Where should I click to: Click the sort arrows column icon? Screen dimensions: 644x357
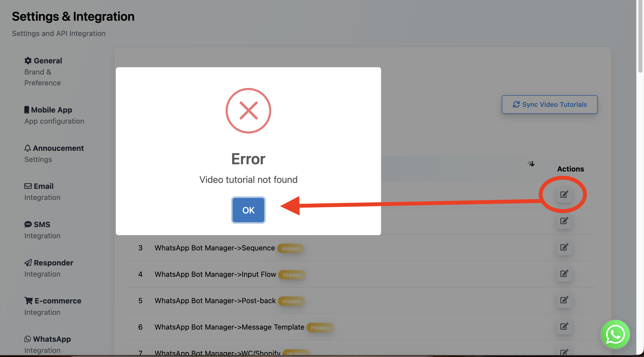click(x=531, y=164)
